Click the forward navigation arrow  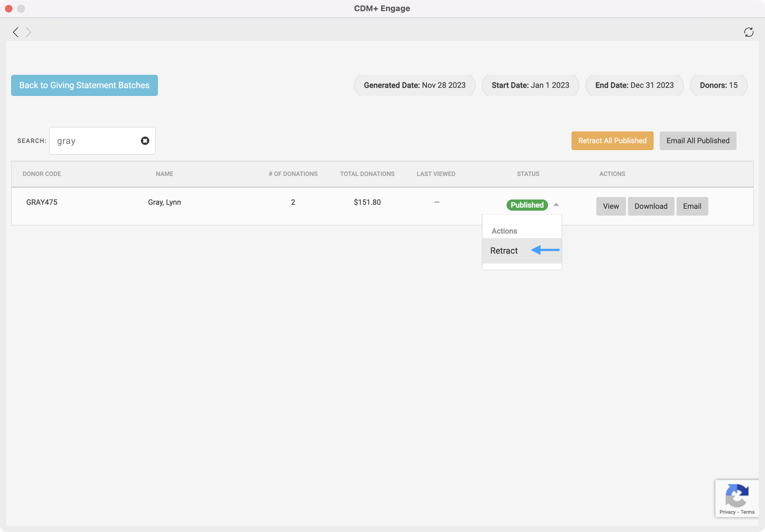[x=28, y=32]
